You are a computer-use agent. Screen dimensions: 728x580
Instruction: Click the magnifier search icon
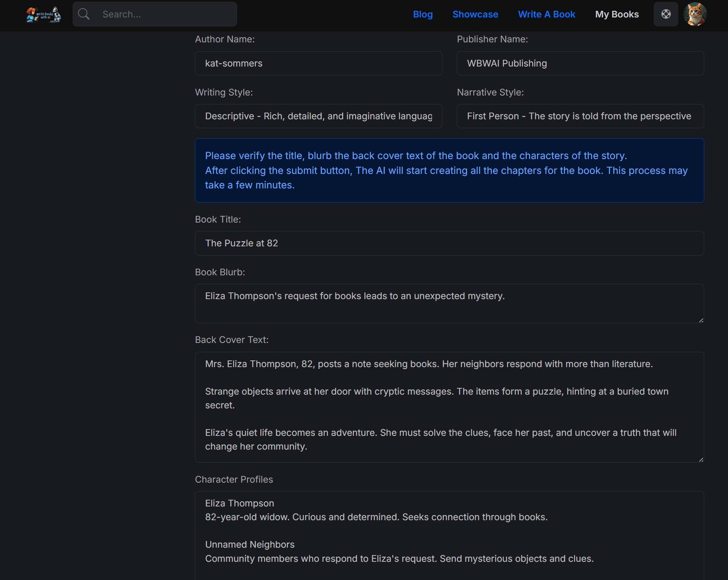(84, 14)
